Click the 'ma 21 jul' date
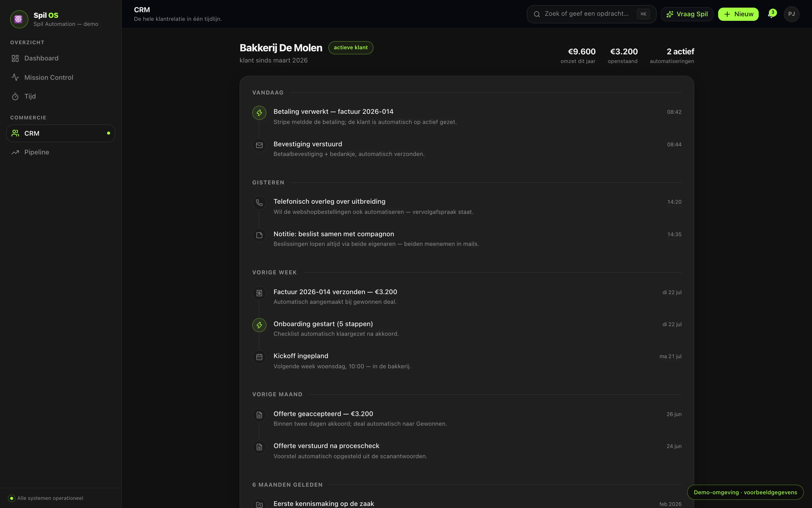Screen dimensions: 812x508 click(x=670, y=356)
